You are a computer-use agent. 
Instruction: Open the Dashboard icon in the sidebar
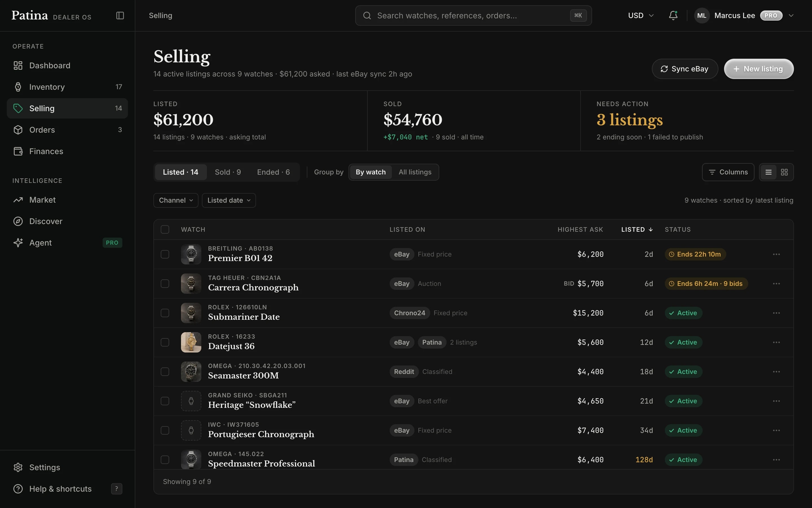click(18, 65)
